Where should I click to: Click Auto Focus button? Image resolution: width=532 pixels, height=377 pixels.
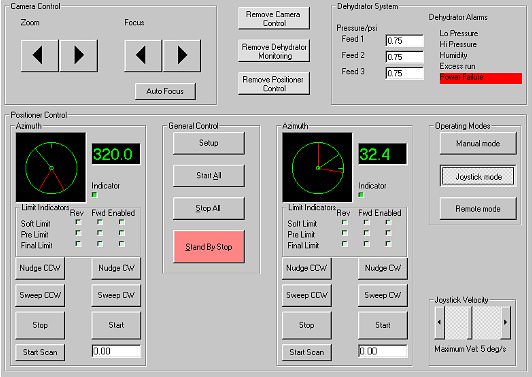[165, 91]
